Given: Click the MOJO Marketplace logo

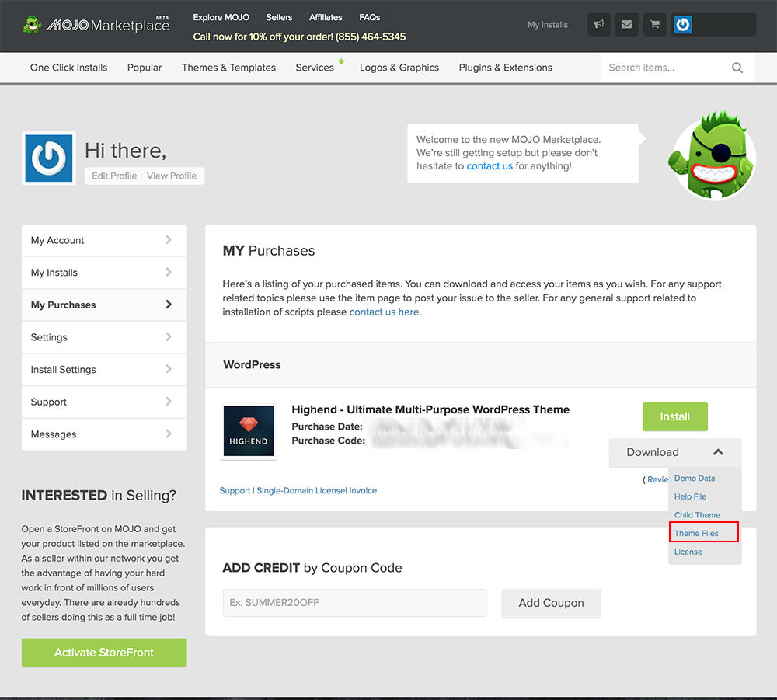Looking at the screenshot, I should click(96, 24).
